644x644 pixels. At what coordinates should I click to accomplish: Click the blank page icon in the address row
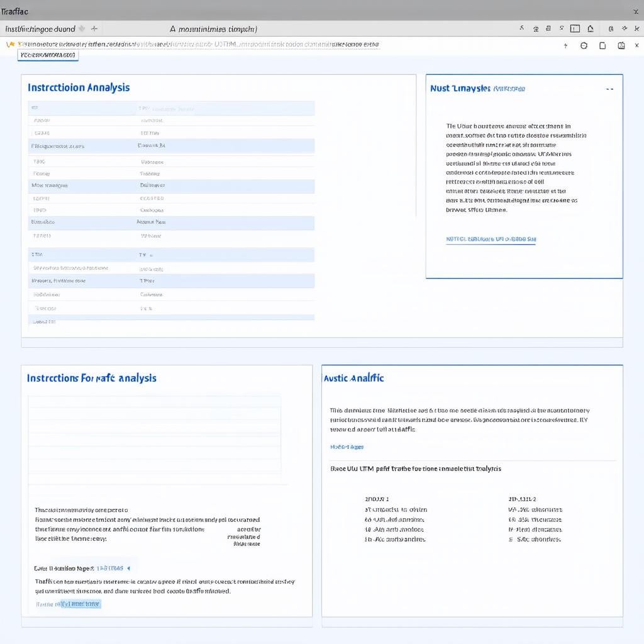[x=602, y=45]
